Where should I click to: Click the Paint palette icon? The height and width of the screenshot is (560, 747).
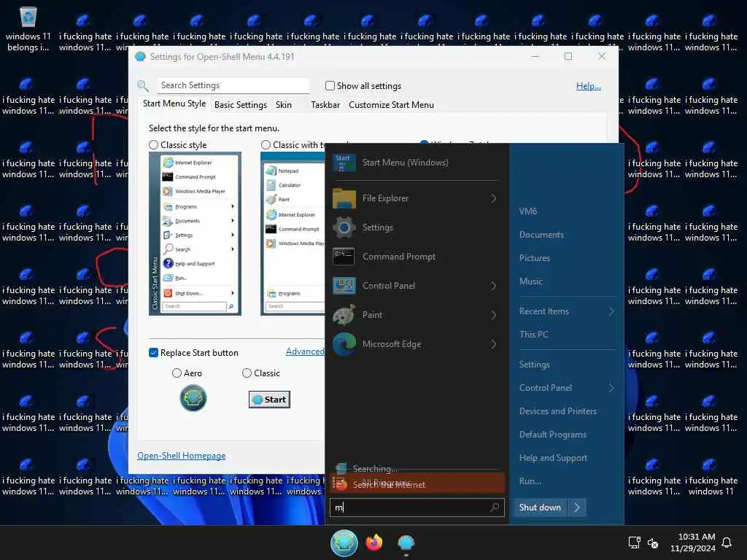pyautogui.click(x=344, y=315)
